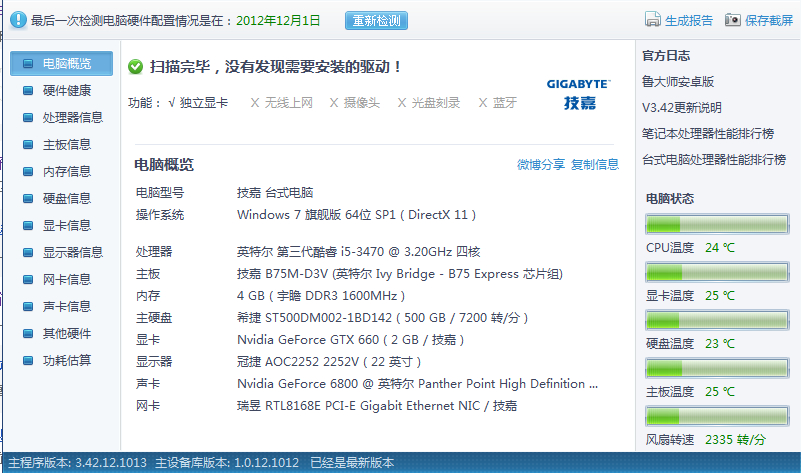The height and width of the screenshot is (473, 801).
Task: Click the i5-3470 processor value
Action: pyautogui.click(x=359, y=252)
